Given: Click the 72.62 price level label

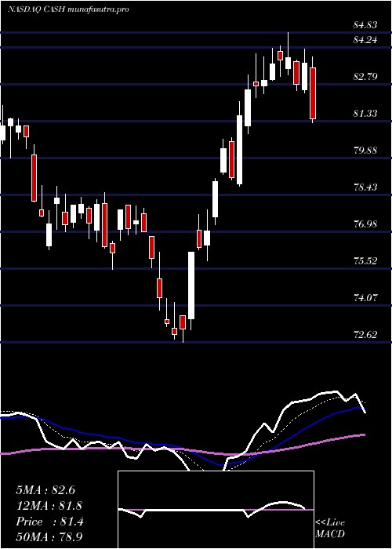Looking at the screenshot, I should [365, 335].
